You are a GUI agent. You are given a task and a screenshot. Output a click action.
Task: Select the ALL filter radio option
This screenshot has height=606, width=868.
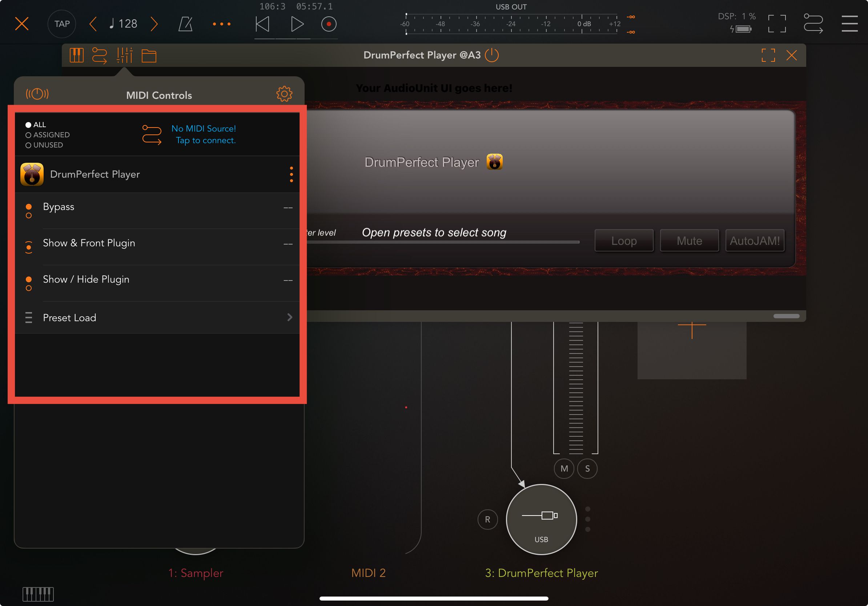[x=36, y=125]
